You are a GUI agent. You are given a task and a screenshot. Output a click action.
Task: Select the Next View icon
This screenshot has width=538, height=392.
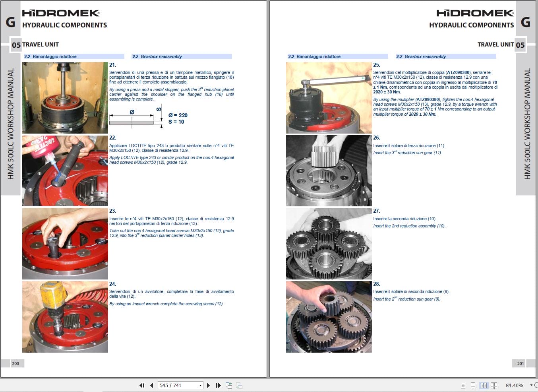239,385
